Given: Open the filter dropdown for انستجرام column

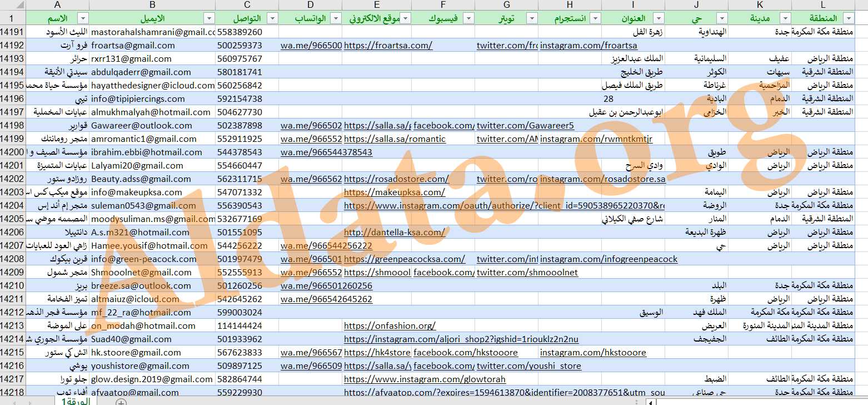Looking at the screenshot, I should [596, 18].
